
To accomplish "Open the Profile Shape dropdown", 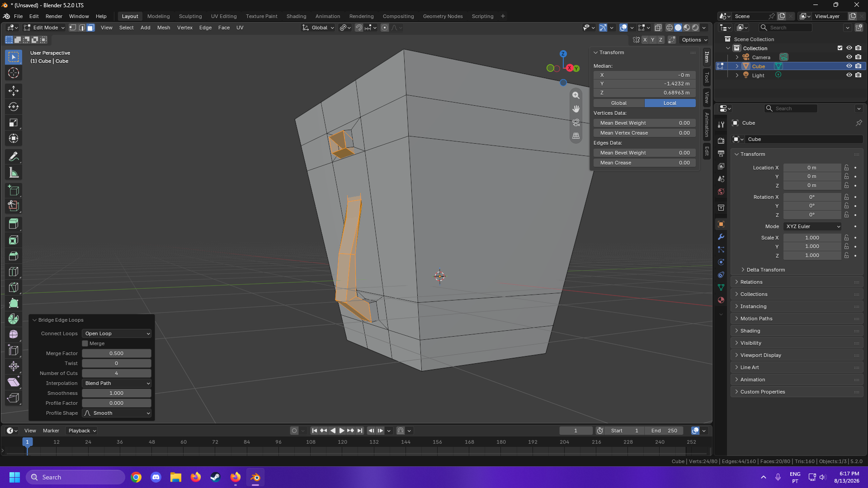I will click(117, 413).
